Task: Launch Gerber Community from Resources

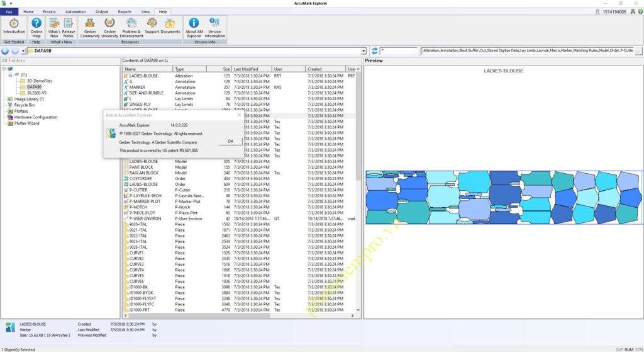Action: point(90,26)
